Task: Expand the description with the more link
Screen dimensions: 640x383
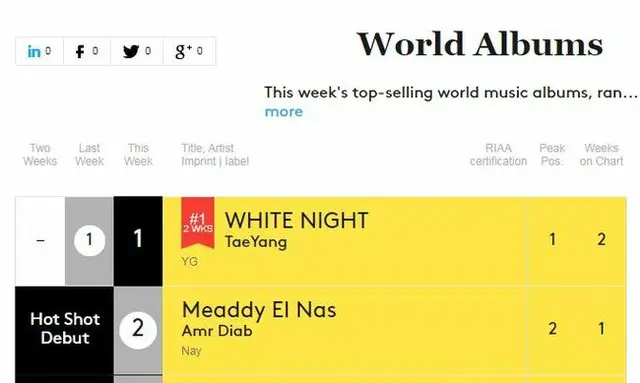Action: (x=284, y=111)
